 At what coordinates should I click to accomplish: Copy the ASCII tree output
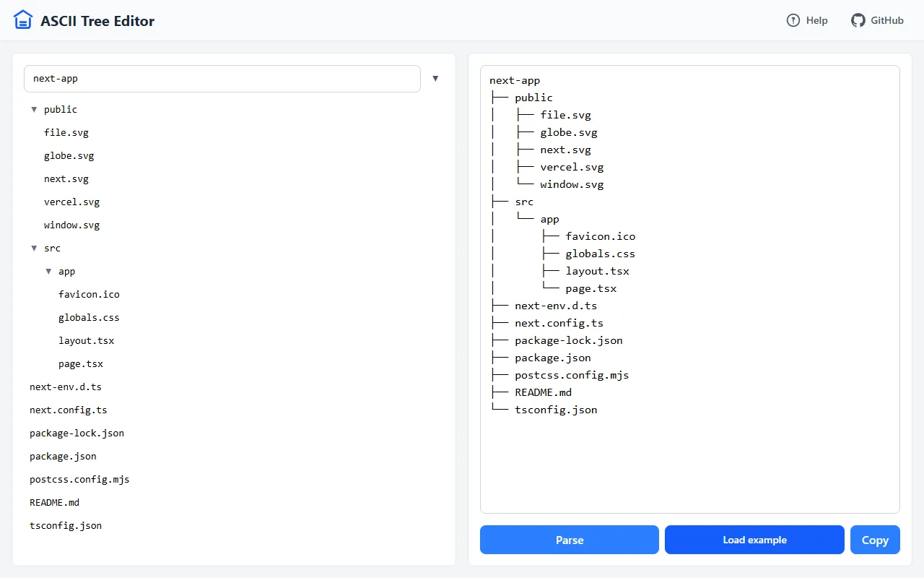coord(875,540)
